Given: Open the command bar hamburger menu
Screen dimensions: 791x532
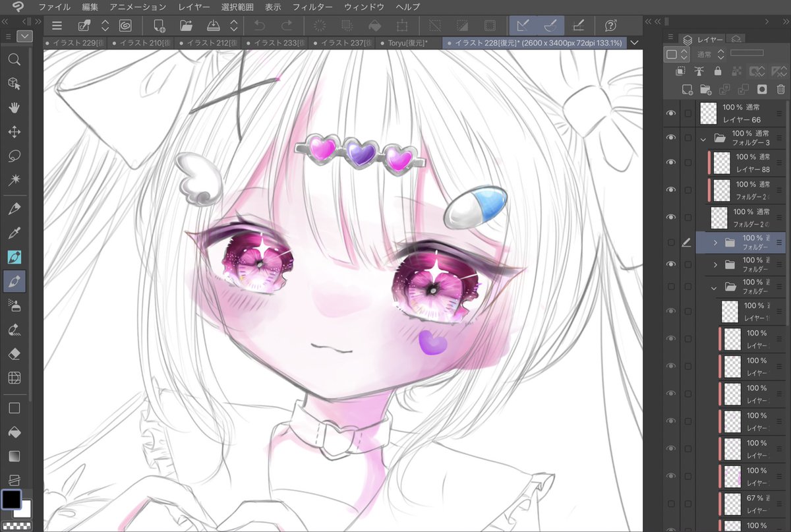Looking at the screenshot, I should [x=57, y=26].
